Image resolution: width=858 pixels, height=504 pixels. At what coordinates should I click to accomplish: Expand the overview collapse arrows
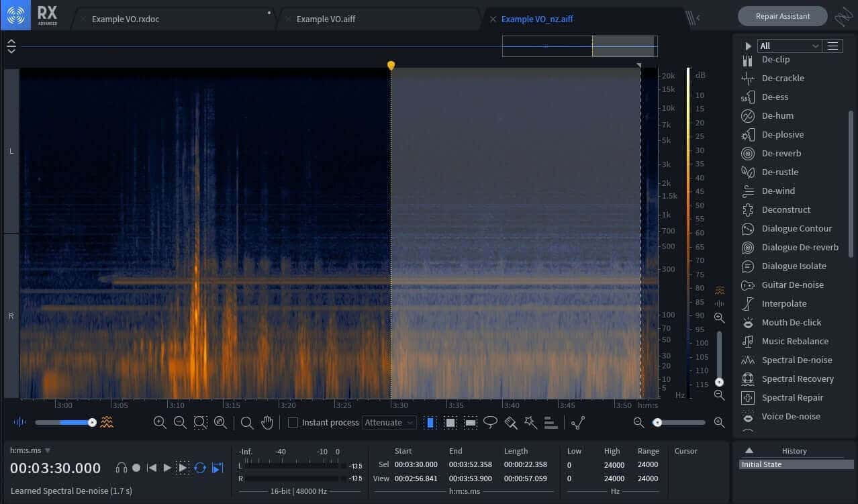coord(11,46)
